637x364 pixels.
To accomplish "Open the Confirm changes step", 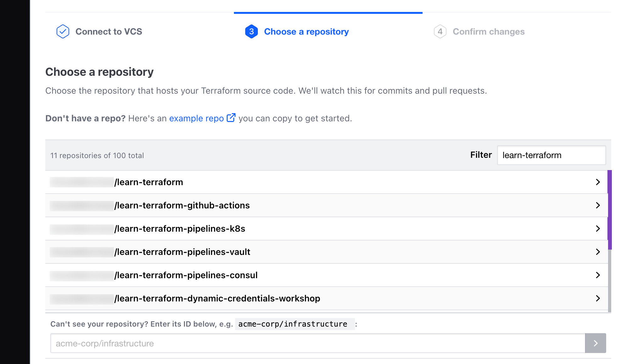I will pyautogui.click(x=488, y=31).
